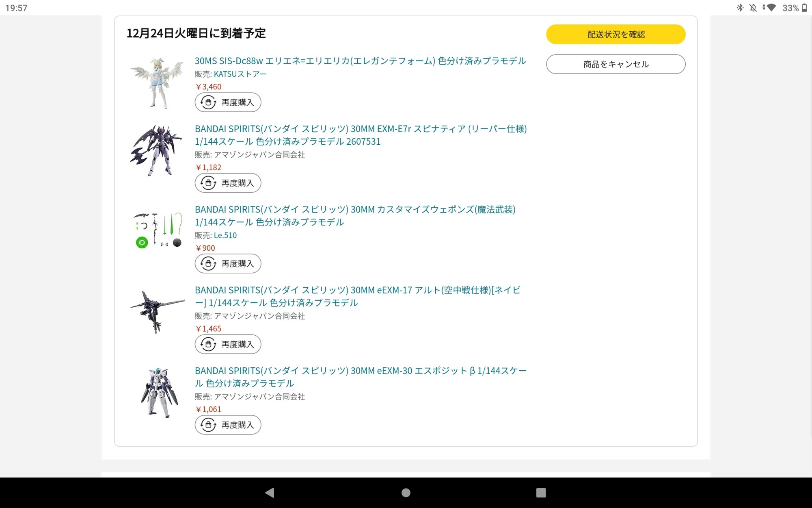Tap the rebuy cart icon for ¥3,460 item
Screen dimensions: 812x508
click(208, 102)
